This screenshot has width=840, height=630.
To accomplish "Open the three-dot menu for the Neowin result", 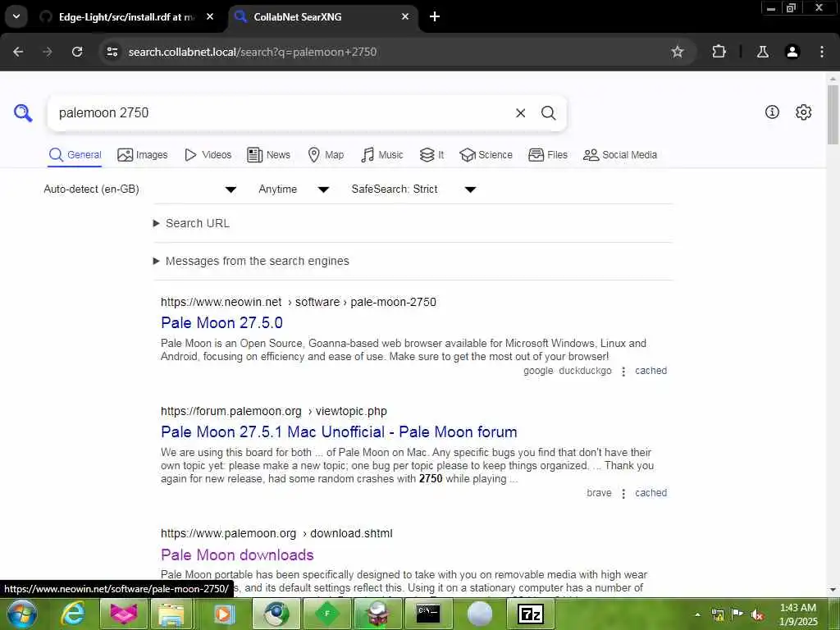I will coord(623,372).
